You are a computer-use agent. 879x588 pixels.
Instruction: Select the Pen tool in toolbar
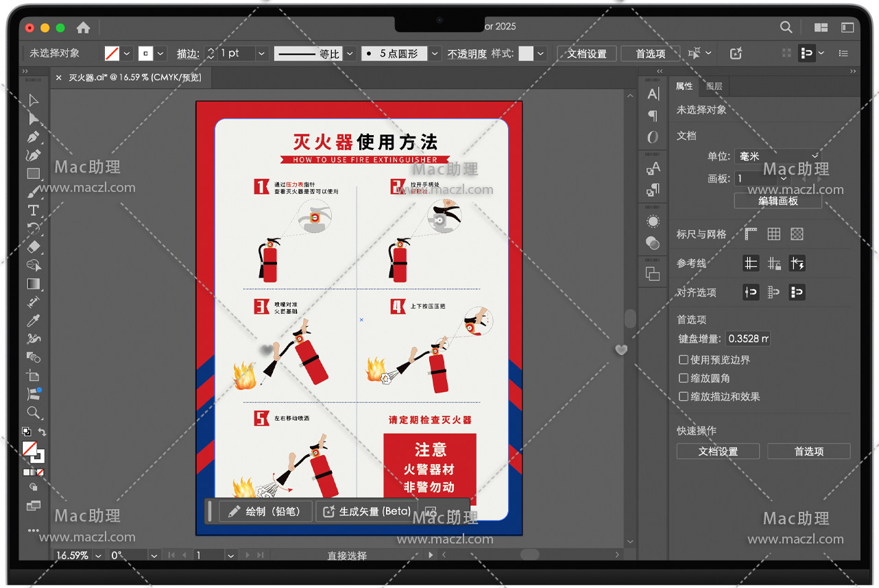pyautogui.click(x=33, y=137)
